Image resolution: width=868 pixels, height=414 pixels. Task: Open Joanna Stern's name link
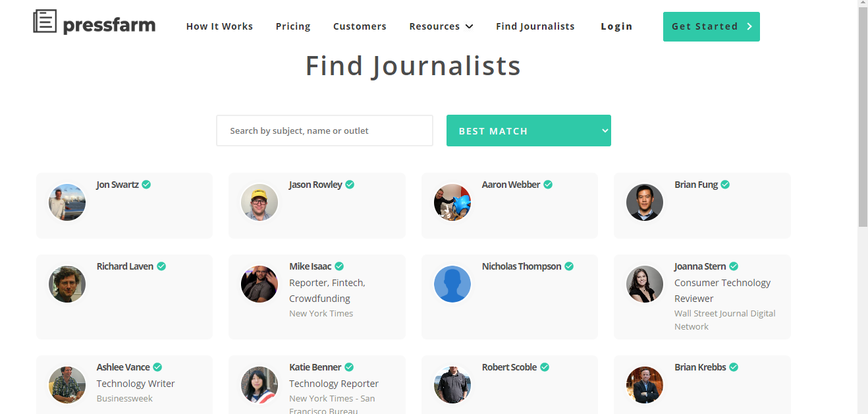pos(700,266)
